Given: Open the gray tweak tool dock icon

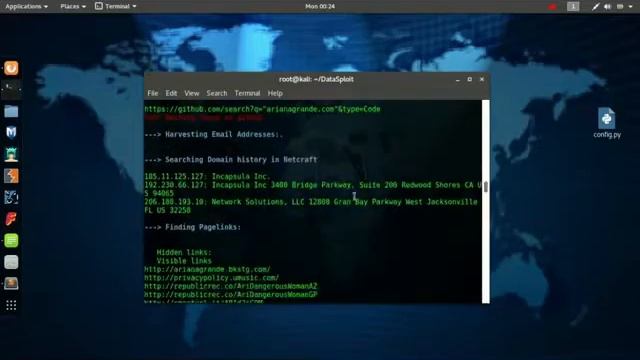Looking at the screenshot, I should (11, 262).
